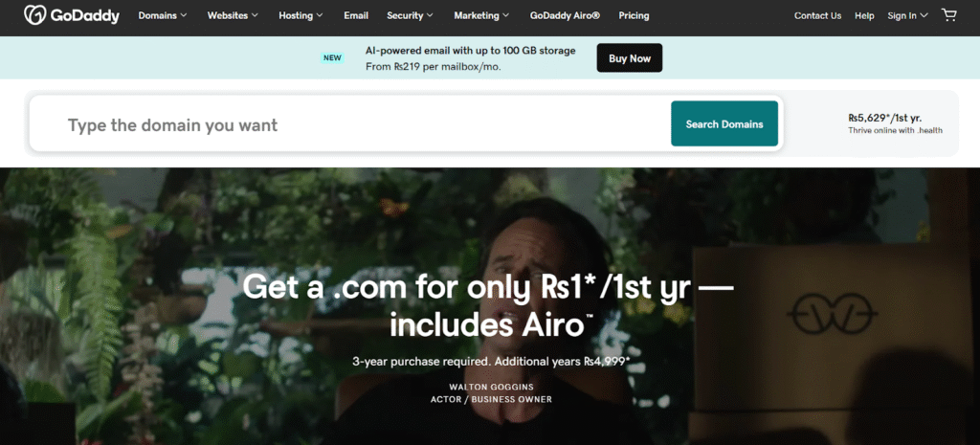The image size is (980, 445).
Task: Open the Pricing menu item
Action: pyautogui.click(x=634, y=15)
